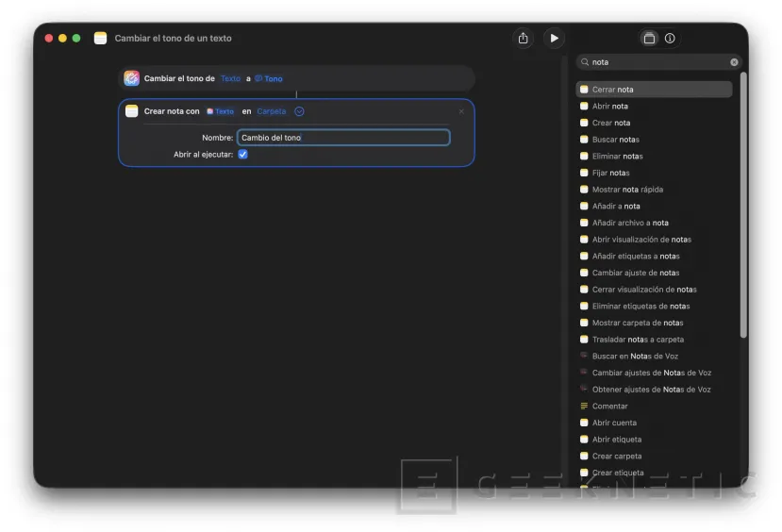Screen dimensions: 782x532
Task: Open the shortcut details info icon
Action: (670, 39)
